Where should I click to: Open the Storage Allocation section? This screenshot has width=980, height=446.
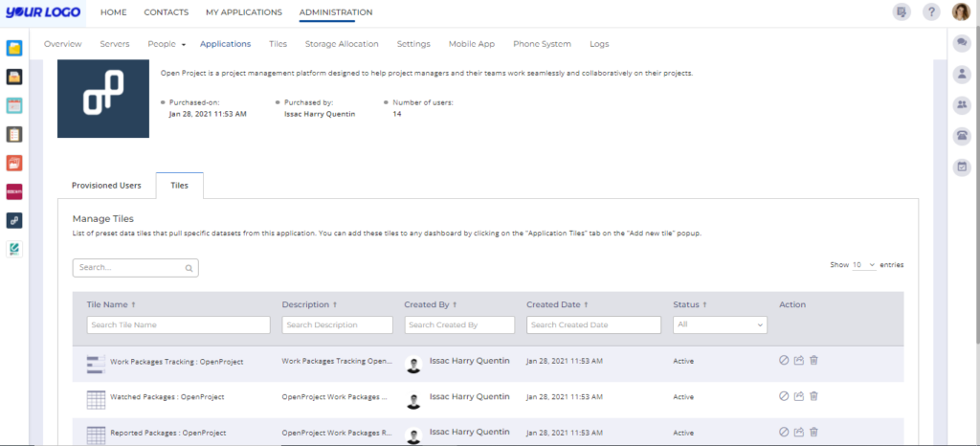342,44
